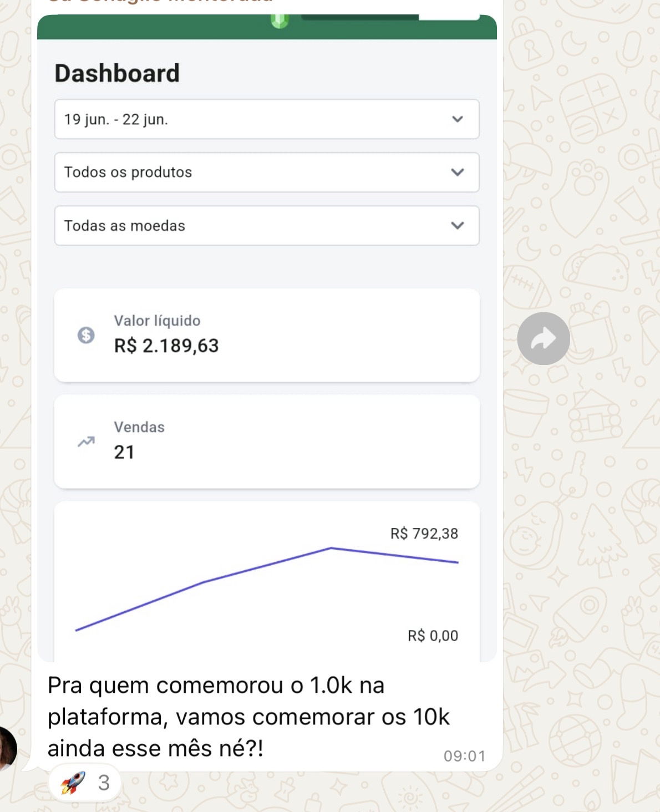Image resolution: width=660 pixels, height=812 pixels.
Task: Open the 19 jun. - 22 jun. date selector
Action: (267, 119)
